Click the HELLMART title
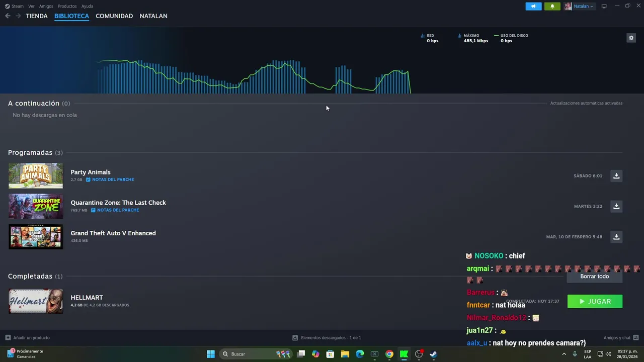The height and width of the screenshot is (362, 644). click(87, 298)
